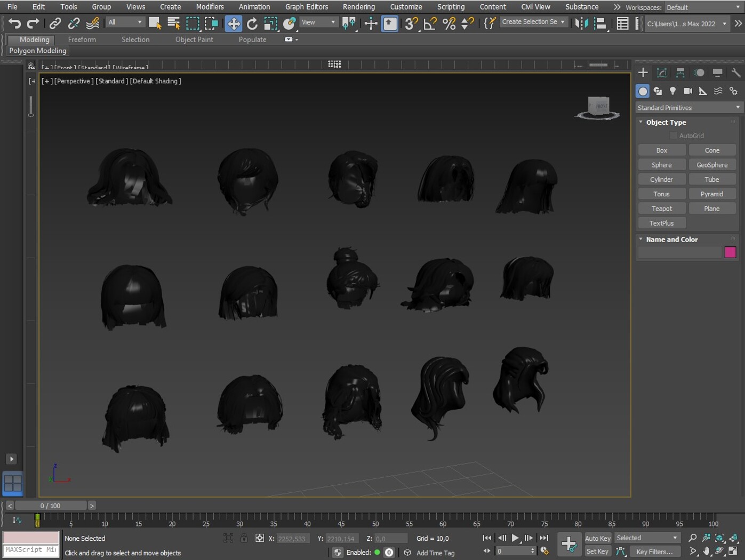Viewport: 745px width, 560px height.
Task: Switch to the Modify panel tab
Action: pyautogui.click(x=661, y=73)
